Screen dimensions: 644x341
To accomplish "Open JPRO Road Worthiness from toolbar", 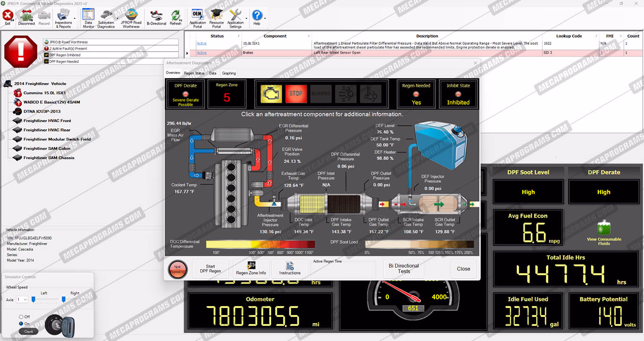I will point(131,18).
